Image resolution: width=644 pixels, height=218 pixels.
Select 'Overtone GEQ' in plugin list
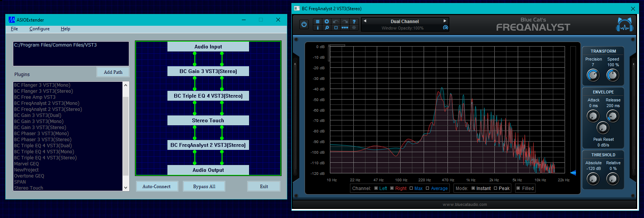coord(29,176)
